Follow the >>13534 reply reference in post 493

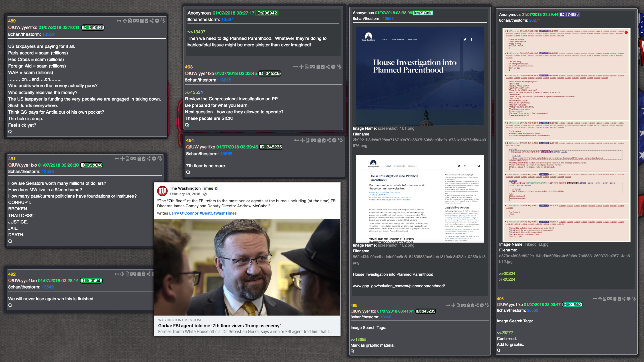(x=194, y=92)
